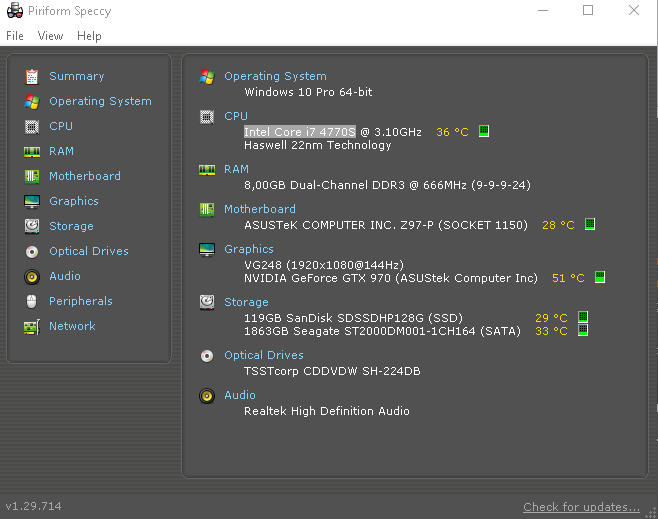Click the Windows 10 Pro 64-bit text

(x=308, y=92)
